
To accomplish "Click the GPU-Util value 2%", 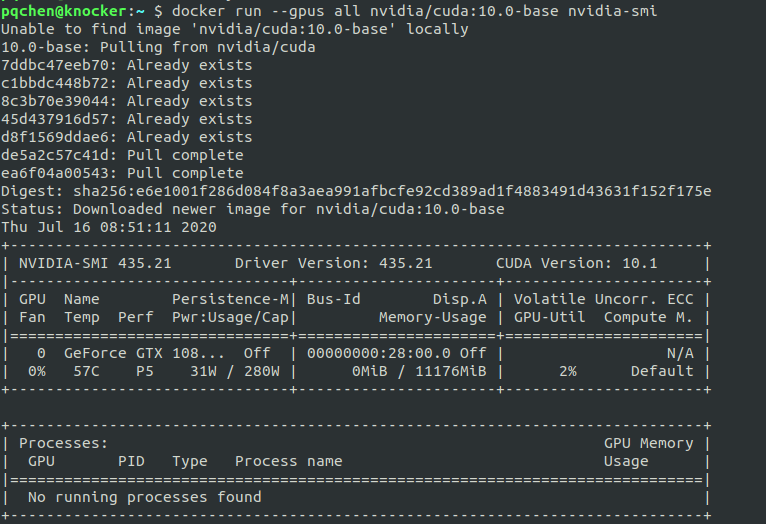I will [568, 371].
